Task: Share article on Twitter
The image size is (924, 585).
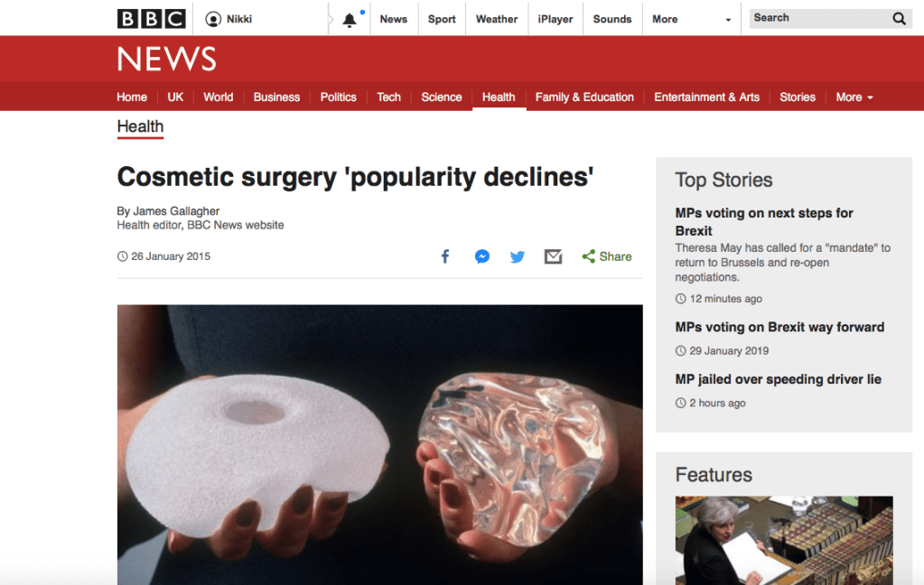Action: [518, 256]
